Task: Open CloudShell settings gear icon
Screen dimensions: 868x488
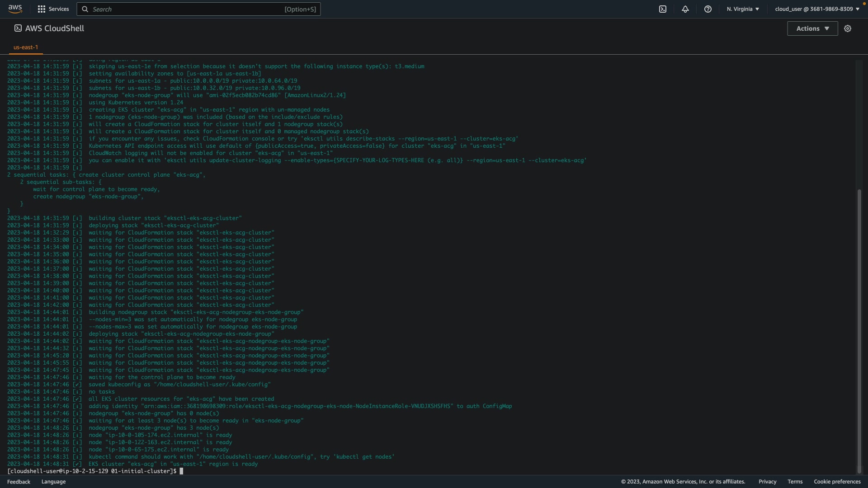Action: click(848, 28)
